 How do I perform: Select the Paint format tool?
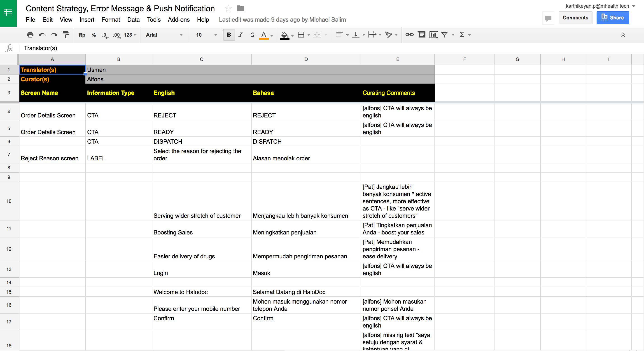point(66,35)
